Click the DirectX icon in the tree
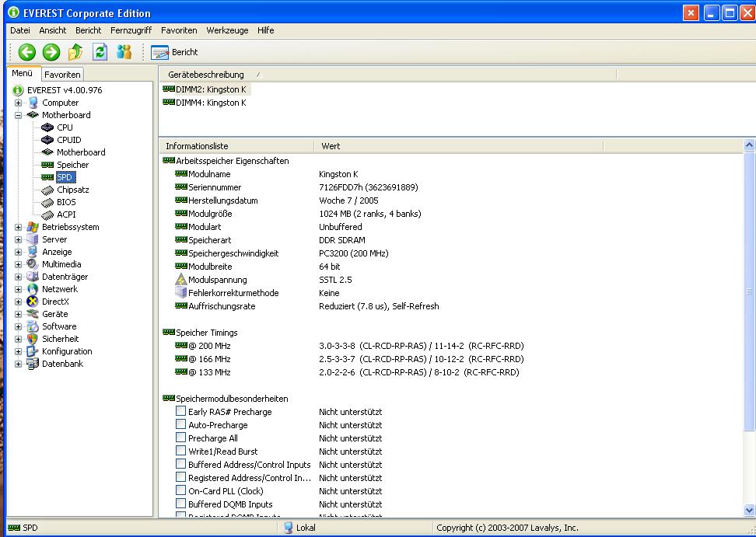756x537 pixels. pos(33,302)
